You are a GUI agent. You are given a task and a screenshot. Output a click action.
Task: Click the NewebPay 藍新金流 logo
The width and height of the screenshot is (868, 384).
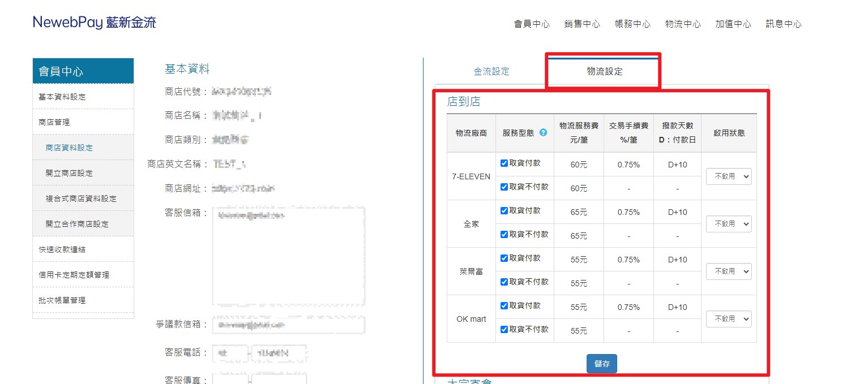[x=95, y=23]
